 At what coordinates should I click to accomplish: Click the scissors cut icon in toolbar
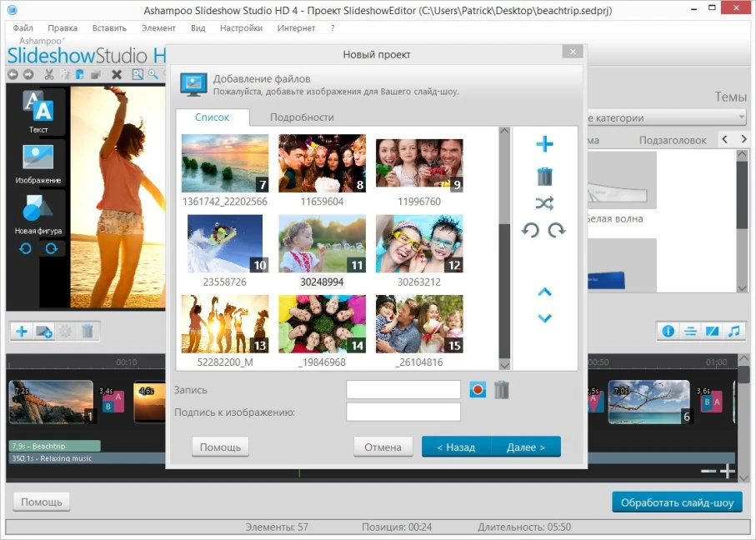[x=49, y=74]
